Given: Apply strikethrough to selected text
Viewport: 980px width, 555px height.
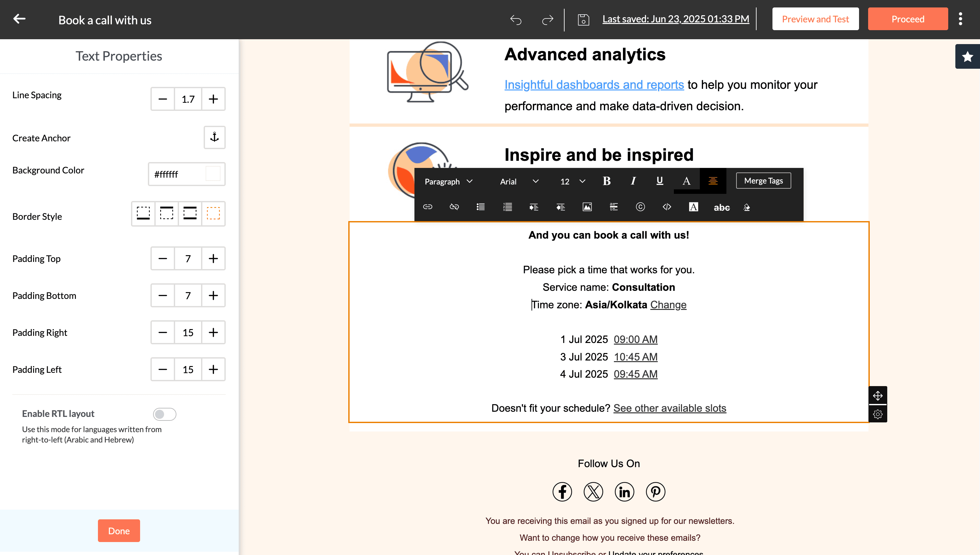Looking at the screenshot, I should (722, 207).
